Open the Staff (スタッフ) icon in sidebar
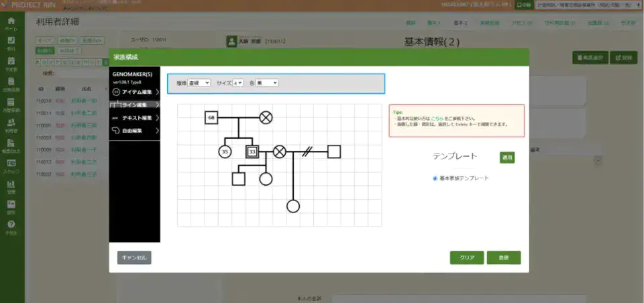The width and height of the screenshot is (644, 303). pos(11,163)
